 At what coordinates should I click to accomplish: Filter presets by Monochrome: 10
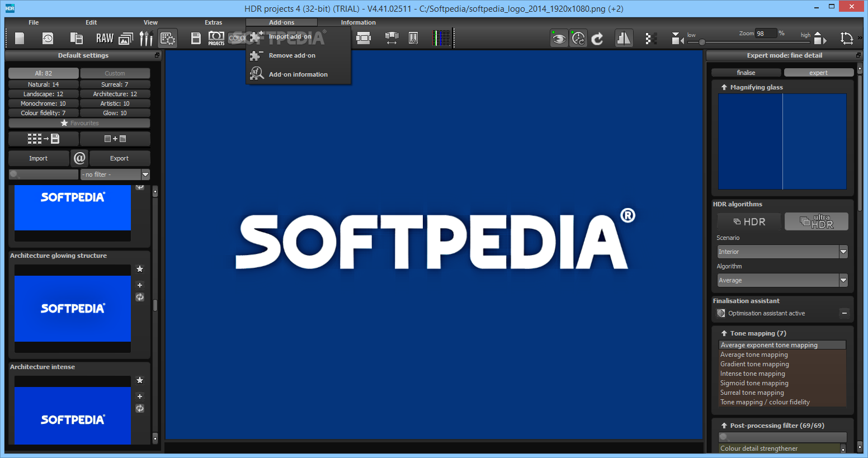coord(44,103)
